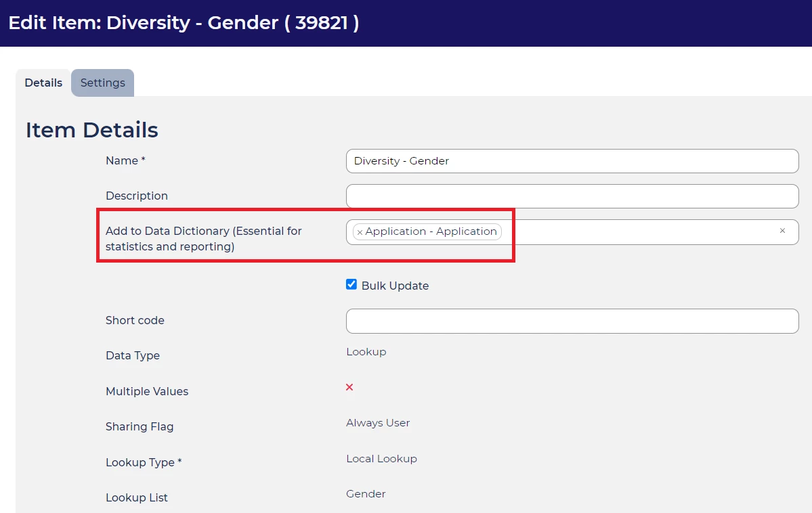Click the Add to Data Dictionary label
Viewport: 812px width, 513px height.
tap(203, 239)
